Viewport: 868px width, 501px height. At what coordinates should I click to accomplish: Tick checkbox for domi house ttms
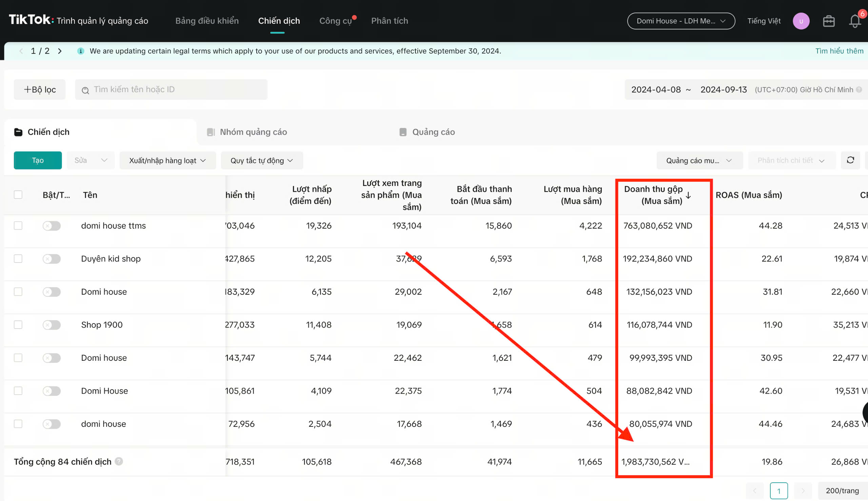(18, 225)
